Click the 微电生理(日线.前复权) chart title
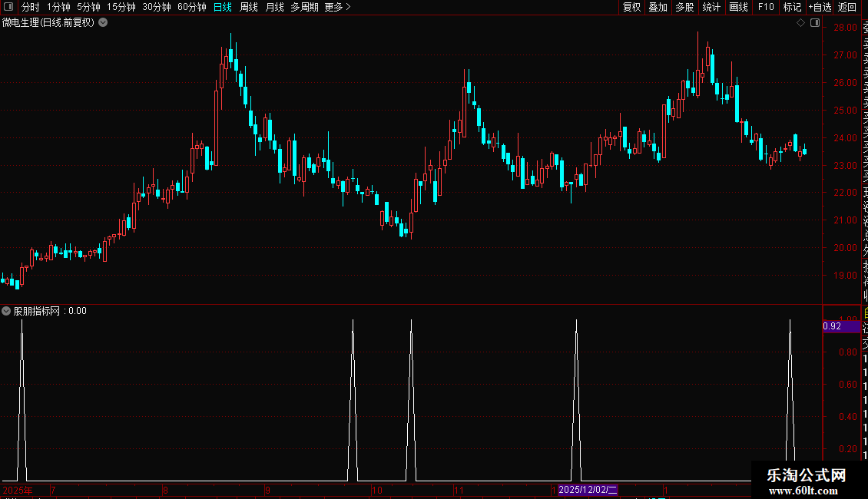Screen dimensions: 868x499 pyautogui.click(x=48, y=23)
